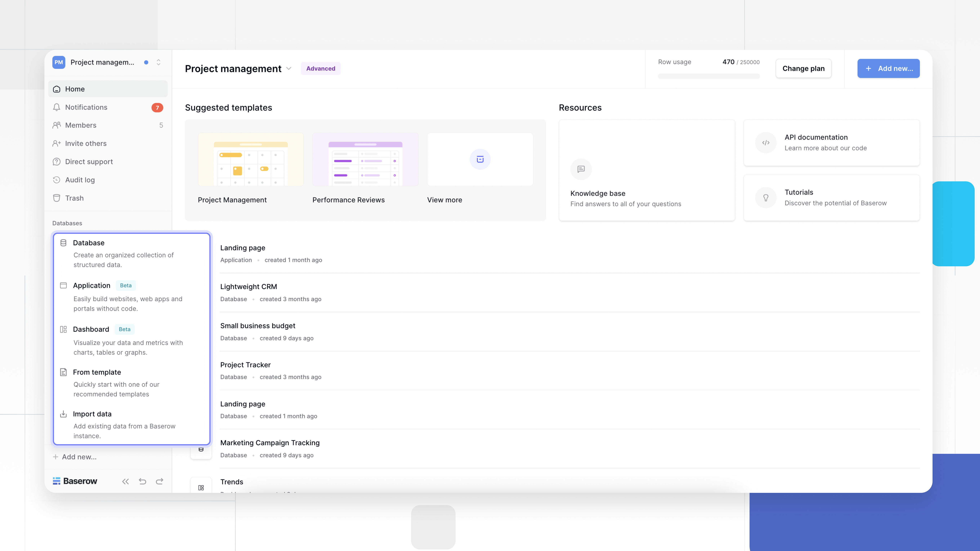Open Notifications in the sidebar

coord(86,107)
